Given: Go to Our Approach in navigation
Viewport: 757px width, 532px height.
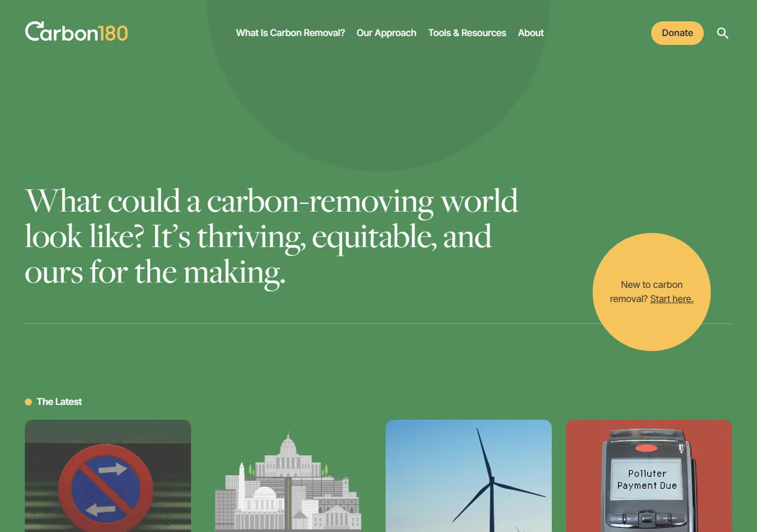Looking at the screenshot, I should pyautogui.click(x=386, y=33).
